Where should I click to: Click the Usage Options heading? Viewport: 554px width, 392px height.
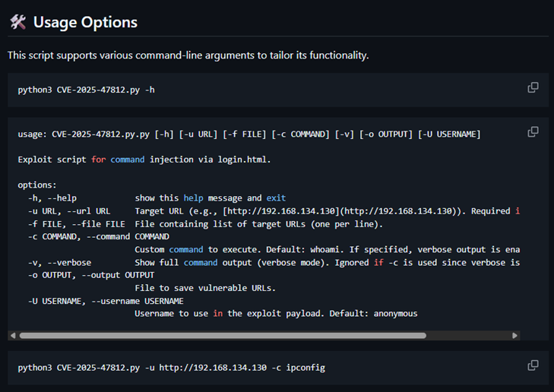(x=85, y=22)
